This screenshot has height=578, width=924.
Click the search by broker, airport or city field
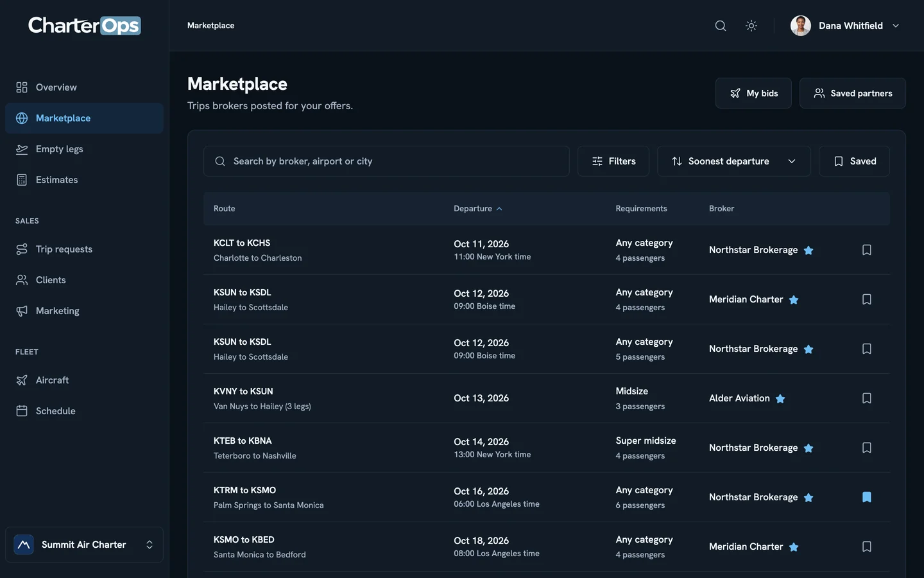click(x=386, y=161)
